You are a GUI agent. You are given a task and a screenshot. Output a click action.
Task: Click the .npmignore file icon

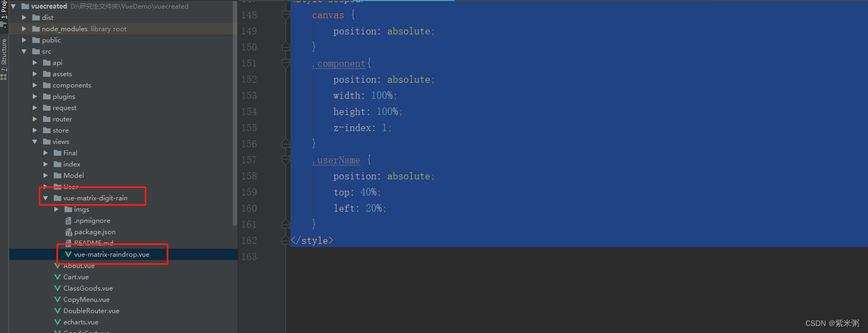[x=68, y=221]
